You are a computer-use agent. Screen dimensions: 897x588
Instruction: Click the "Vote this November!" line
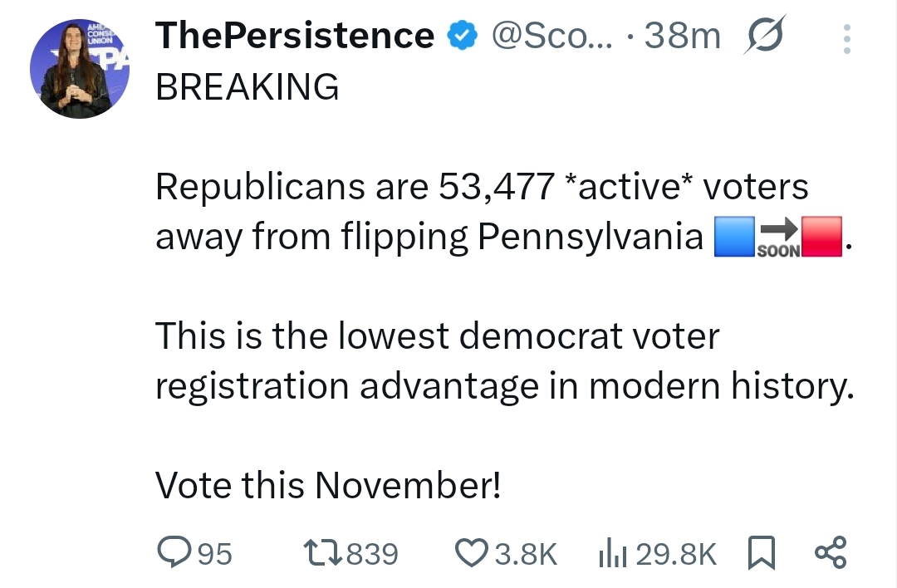(328, 485)
